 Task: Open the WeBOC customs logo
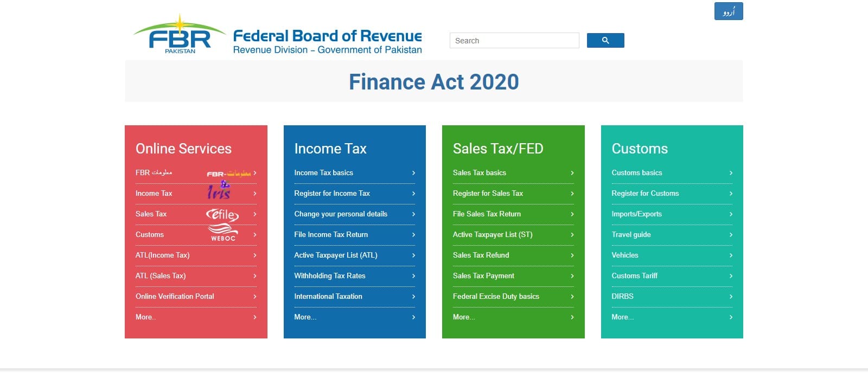(223, 233)
